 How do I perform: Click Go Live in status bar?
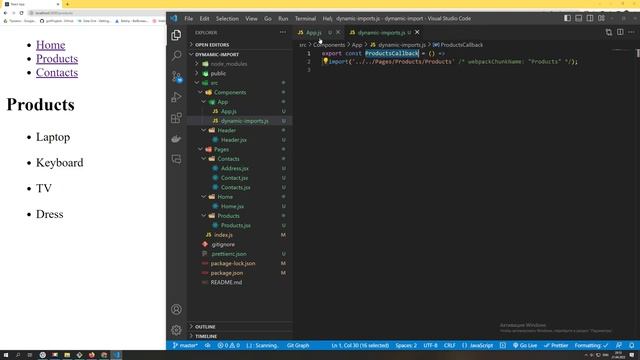click(525, 345)
